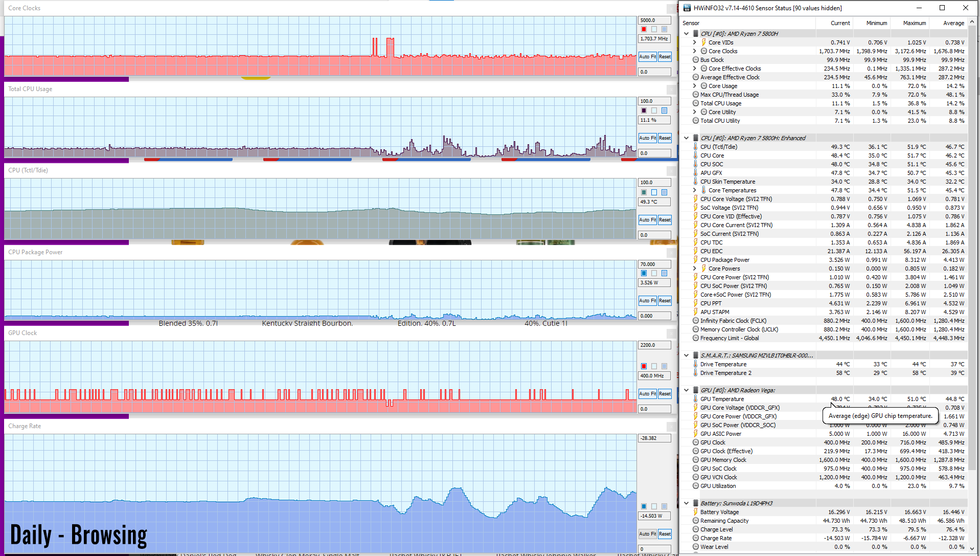The image size is (980, 556).
Task: Click the HWiNFO32 app icon in title bar
Action: [x=687, y=8]
